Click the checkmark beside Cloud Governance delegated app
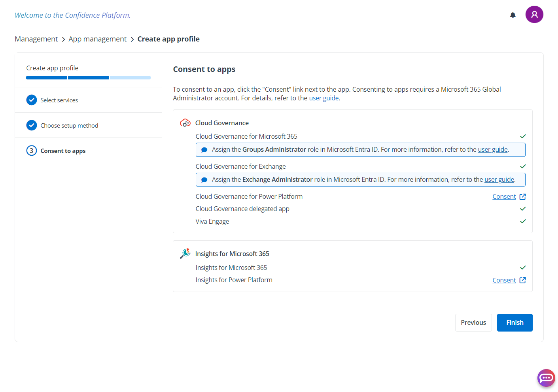558x392 pixels. [x=522, y=209]
